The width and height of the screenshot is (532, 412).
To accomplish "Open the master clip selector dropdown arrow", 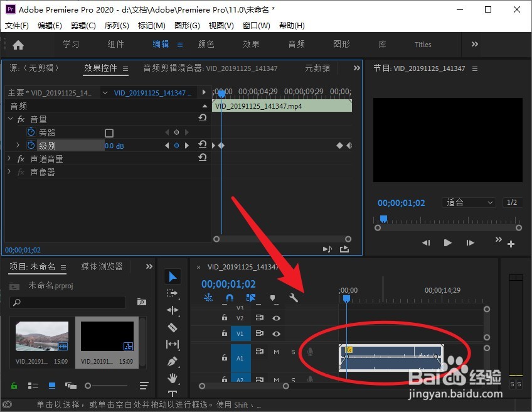I will (105, 93).
